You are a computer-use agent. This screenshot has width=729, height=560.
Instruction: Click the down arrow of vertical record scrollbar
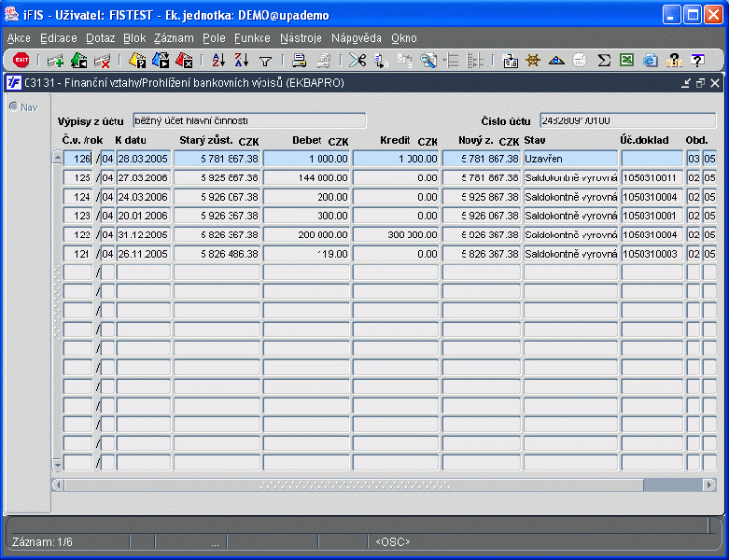57,463
